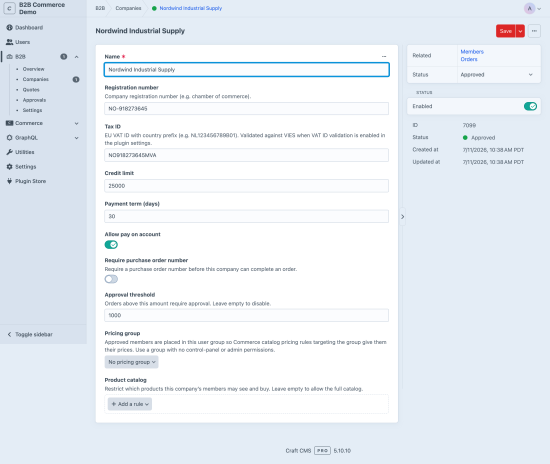Click Nordwind Industrial Supply breadcrumb link
550x464 pixels.
[x=190, y=8]
